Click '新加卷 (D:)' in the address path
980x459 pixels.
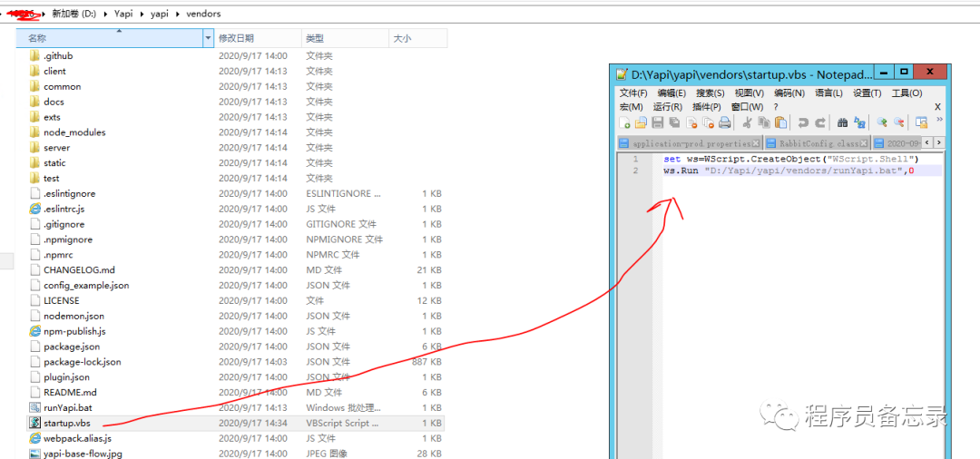[x=73, y=13]
